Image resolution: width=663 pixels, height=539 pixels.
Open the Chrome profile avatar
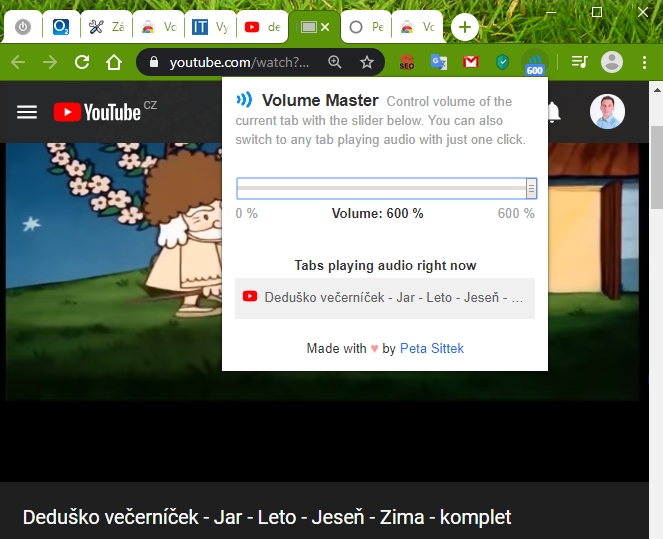[x=612, y=62]
